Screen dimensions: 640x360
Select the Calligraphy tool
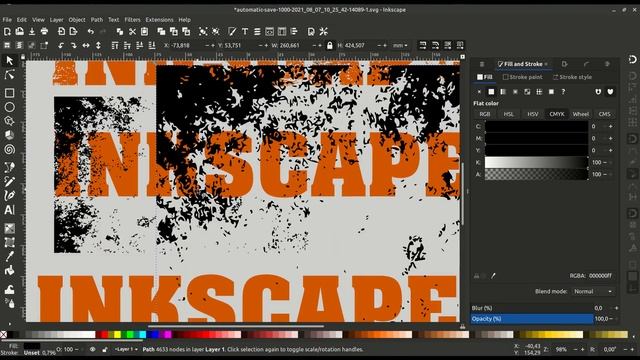[9, 196]
